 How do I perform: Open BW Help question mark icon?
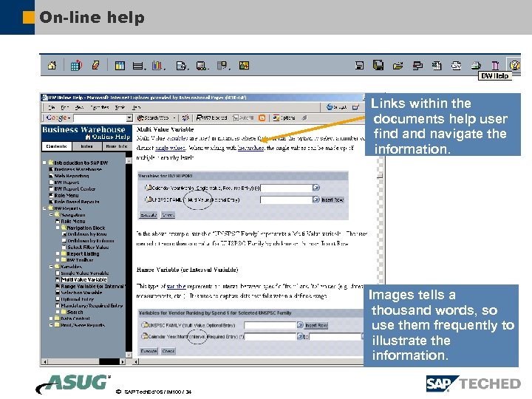(514, 65)
